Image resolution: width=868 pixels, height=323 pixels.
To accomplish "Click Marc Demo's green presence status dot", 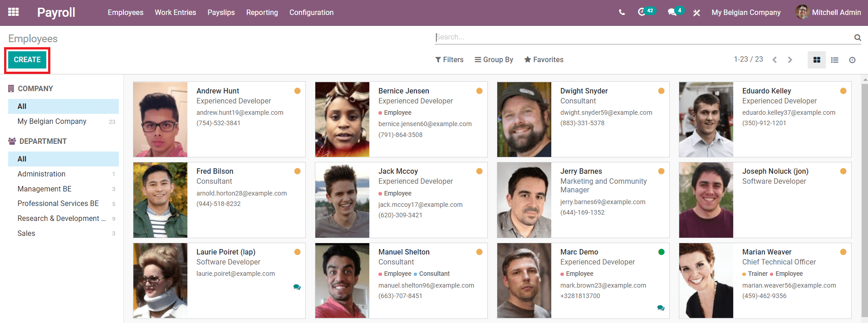I will tap(661, 252).
